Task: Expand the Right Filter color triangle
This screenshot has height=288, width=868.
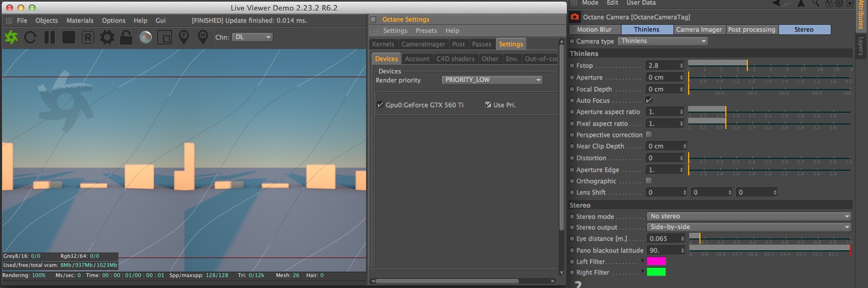Action: (644, 272)
